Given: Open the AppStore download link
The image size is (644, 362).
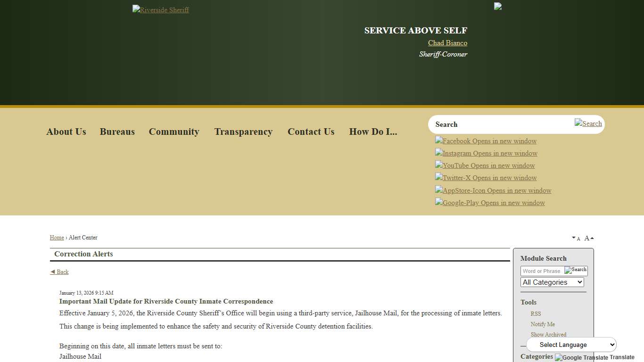Looking at the screenshot, I should point(493,190).
